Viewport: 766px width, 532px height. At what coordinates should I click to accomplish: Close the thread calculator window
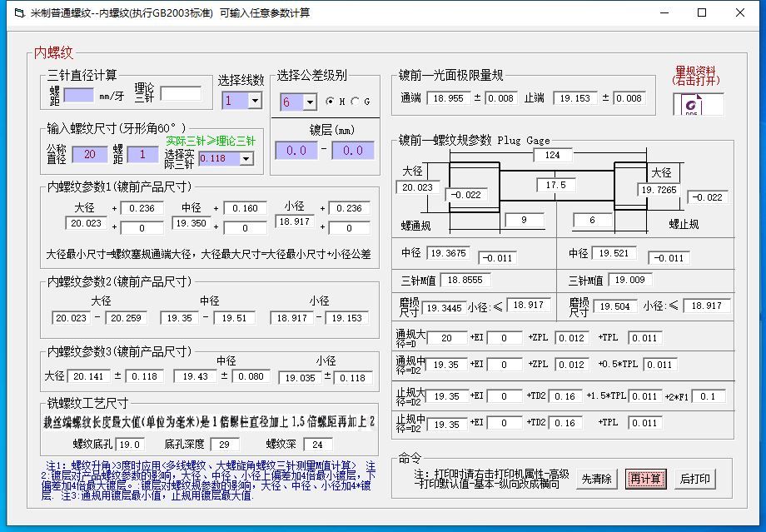740,13
